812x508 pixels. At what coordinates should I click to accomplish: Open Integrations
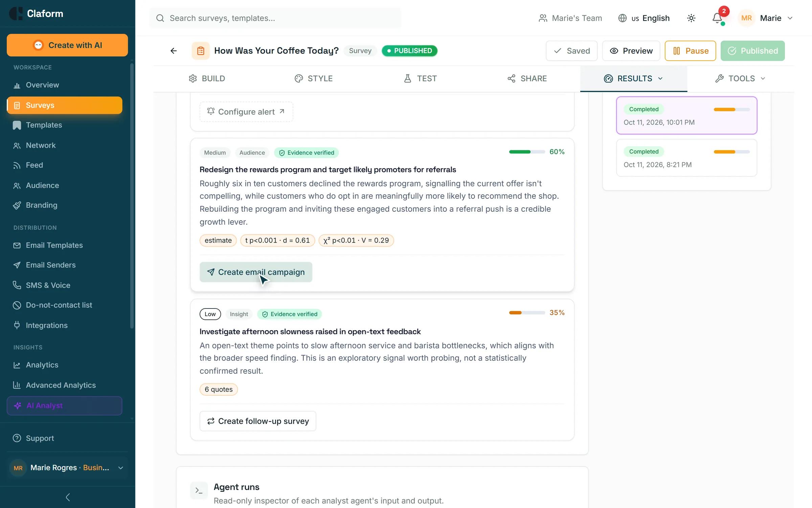point(64,325)
